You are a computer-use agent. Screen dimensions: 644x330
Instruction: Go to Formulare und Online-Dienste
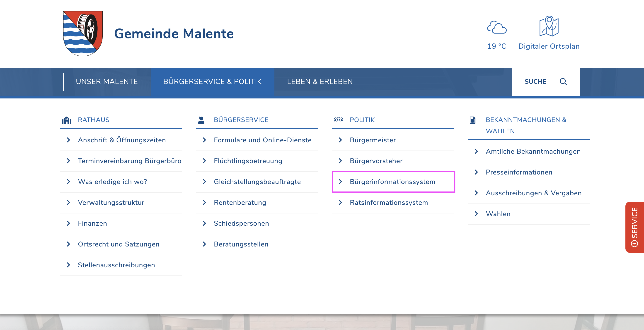262,140
